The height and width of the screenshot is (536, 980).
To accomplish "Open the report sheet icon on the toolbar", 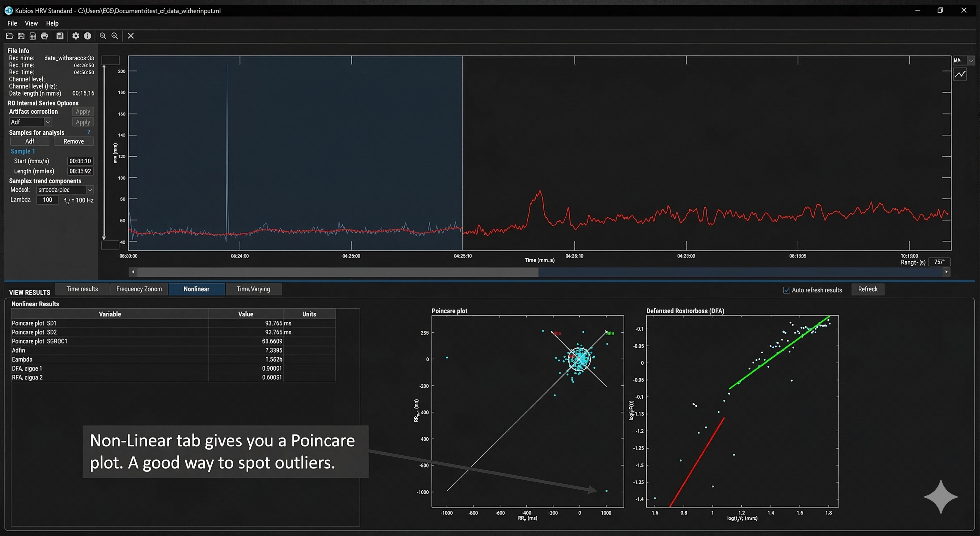I will click(33, 36).
